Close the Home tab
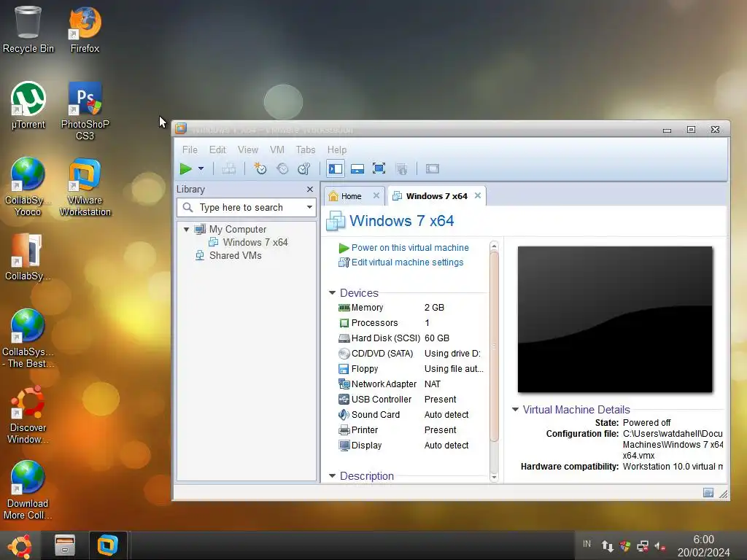The image size is (747, 560). (x=376, y=195)
